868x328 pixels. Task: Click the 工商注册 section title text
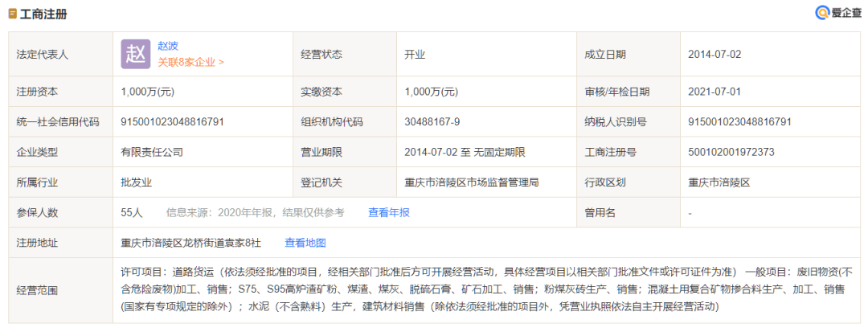point(45,14)
